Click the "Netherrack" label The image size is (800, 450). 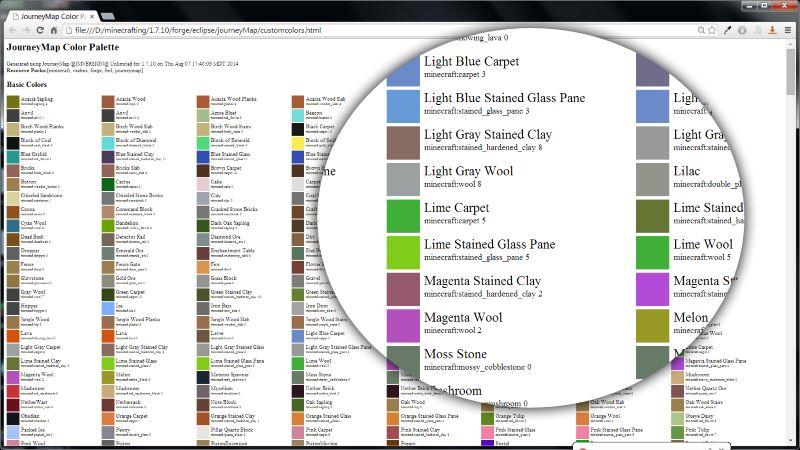pyautogui.click(x=128, y=402)
